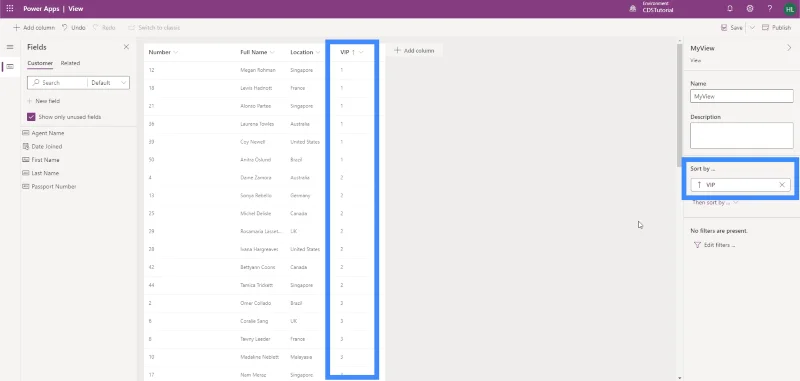Screen dimensions: 800x381
Task: Click the Michel Delisle name cell
Action: [x=256, y=213]
